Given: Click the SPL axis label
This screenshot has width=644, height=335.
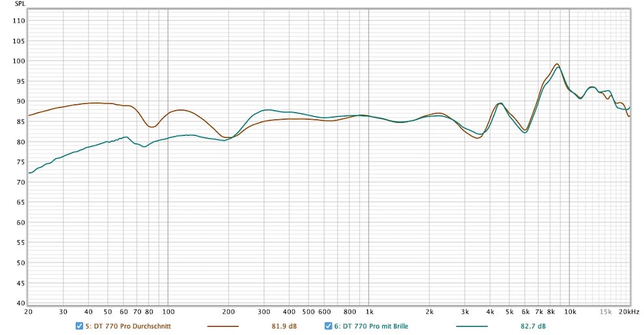Looking at the screenshot, I should (x=19, y=4).
